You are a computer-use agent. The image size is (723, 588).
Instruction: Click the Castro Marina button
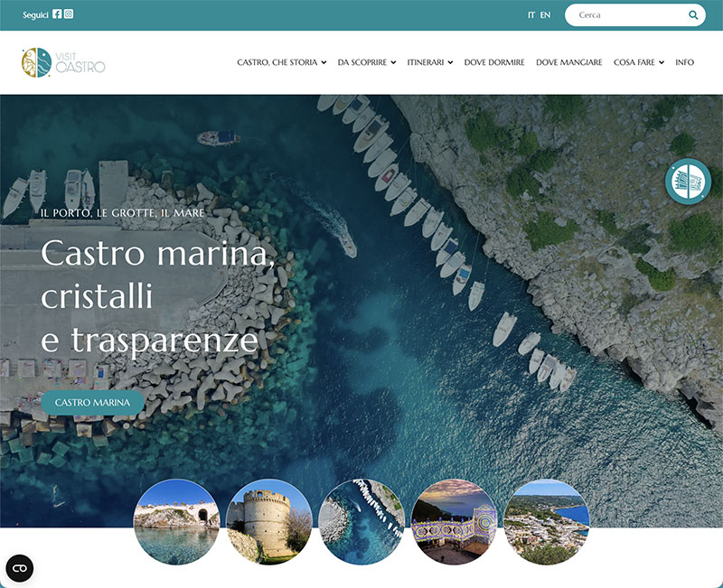[x=92, y=402]
